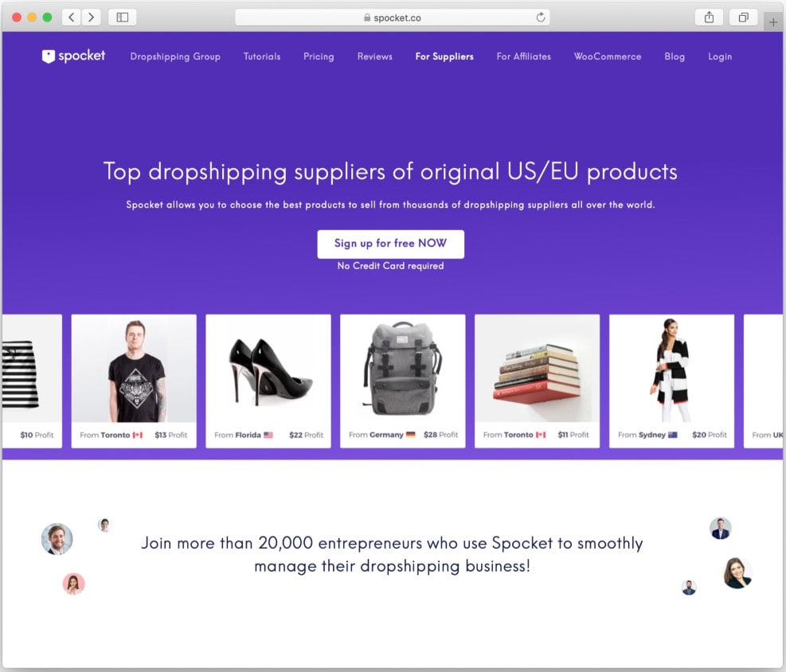This screenshot has height=672, width=786.
Task: Go to the Tutorials page
Action: pyautogui.click(x=262, y=57)
